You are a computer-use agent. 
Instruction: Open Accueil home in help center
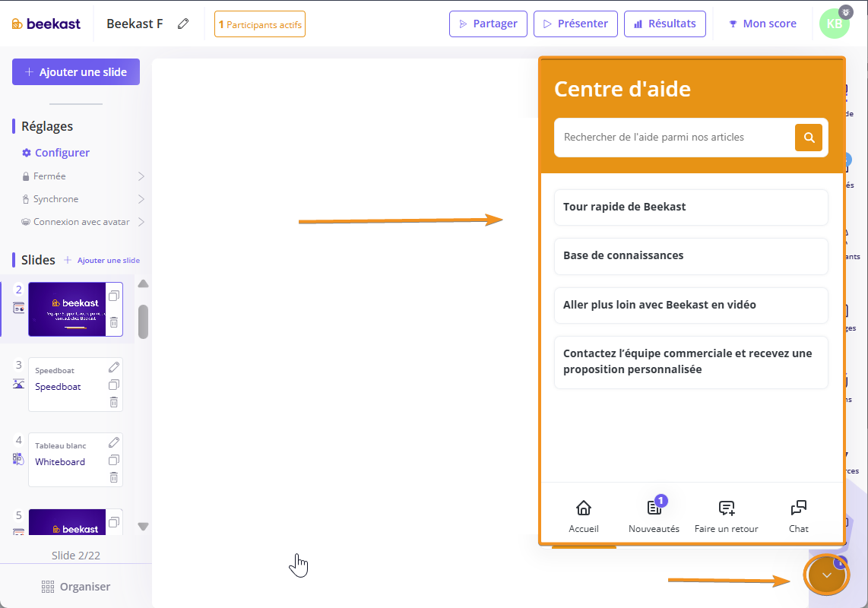point(583,515)
